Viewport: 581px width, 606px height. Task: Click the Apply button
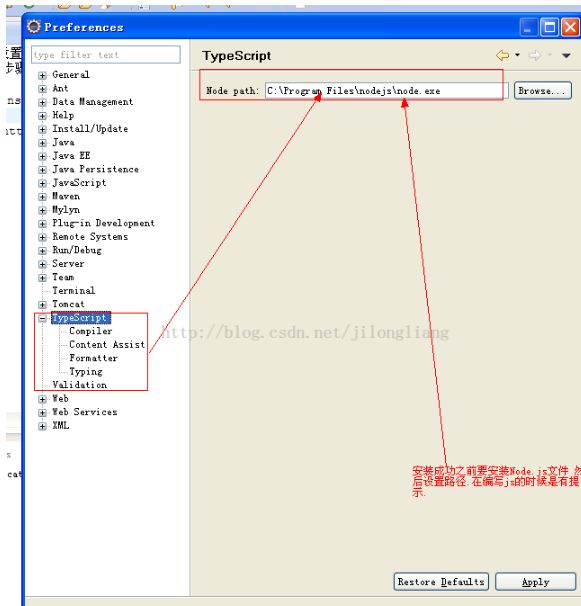click(x=535, y=582)
